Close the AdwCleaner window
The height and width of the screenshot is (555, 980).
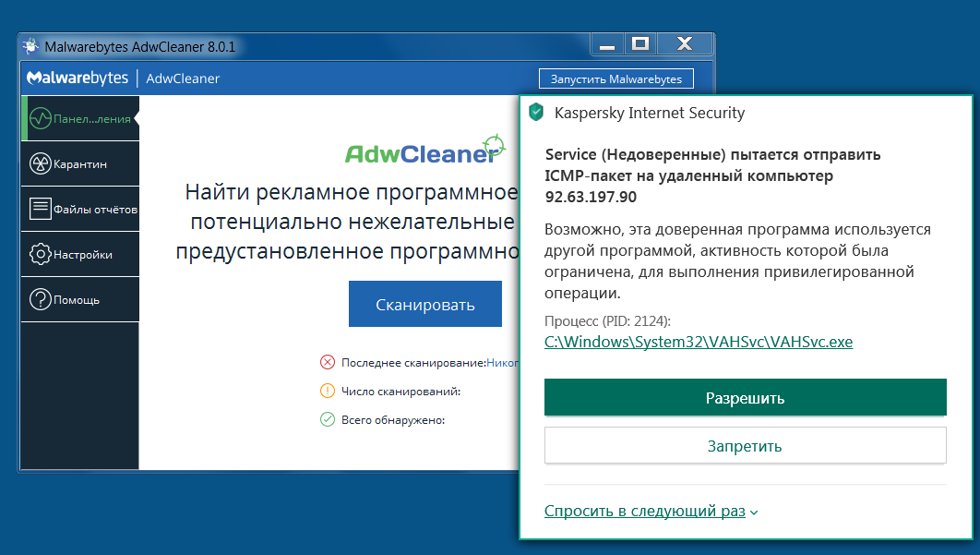click(x=685, y=43)
